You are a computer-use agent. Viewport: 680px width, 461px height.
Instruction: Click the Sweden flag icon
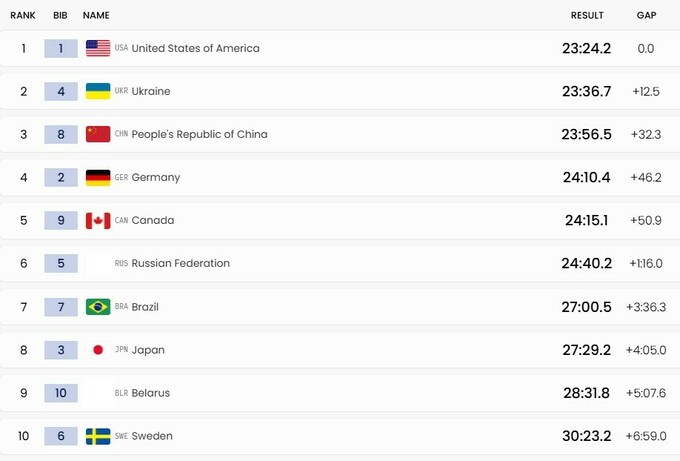(x=98, y=436)
